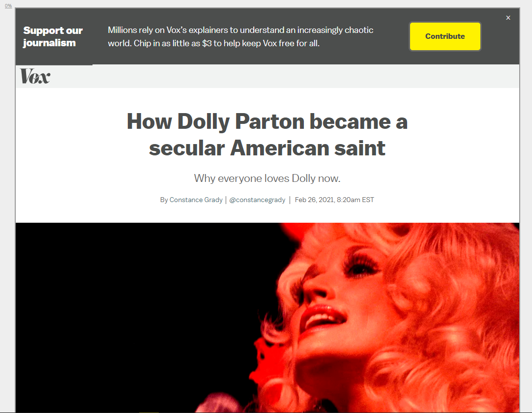Click headline line "secular American saint"
Screen dimensions: 532x413
click(x=267, y=148)
